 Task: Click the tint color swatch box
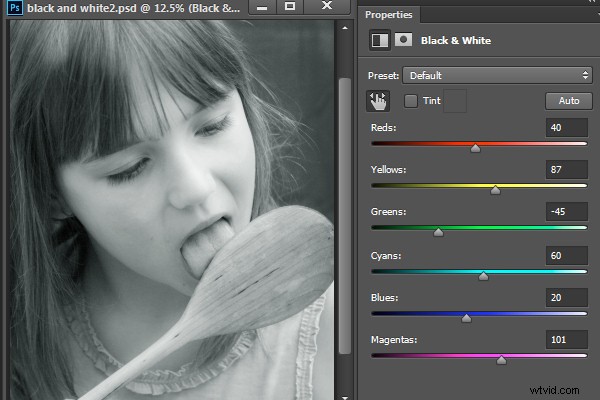coord(455,101)
